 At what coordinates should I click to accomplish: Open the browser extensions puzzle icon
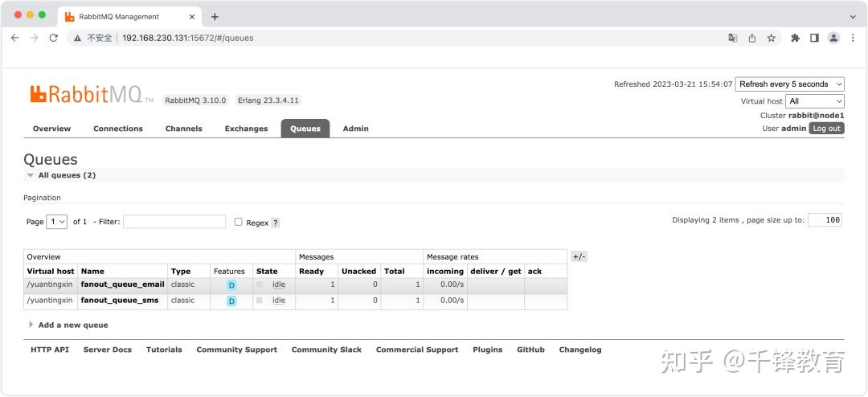(x=795, y=38)
